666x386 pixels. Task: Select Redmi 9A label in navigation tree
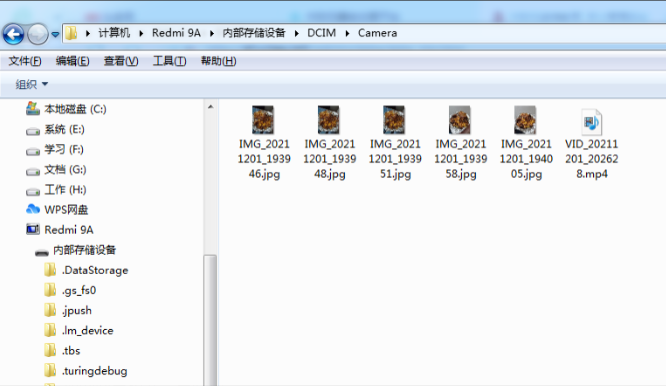click(x=69, y=230)
